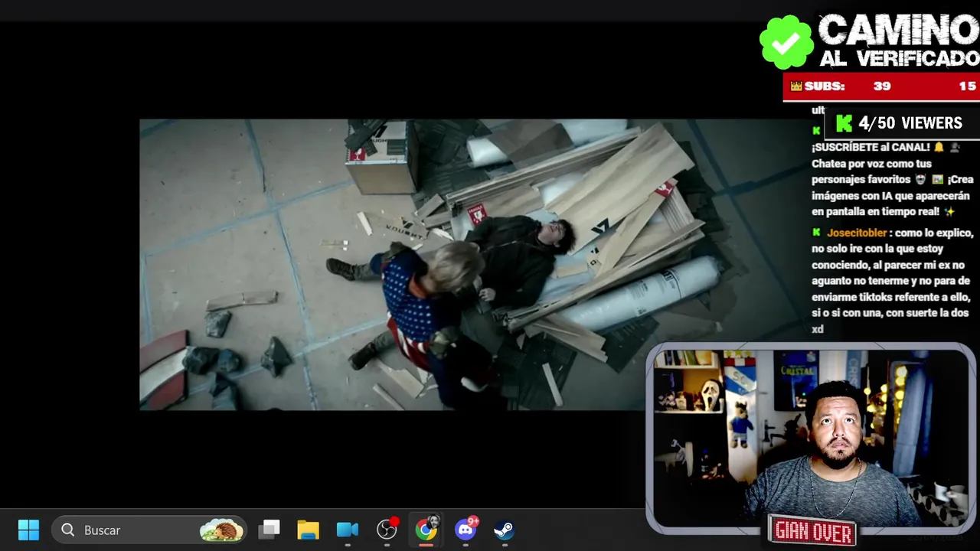Click the SUBS counter red bar
Image resolution: width=980 pixels, height=551 pixels.
[881, 86]
